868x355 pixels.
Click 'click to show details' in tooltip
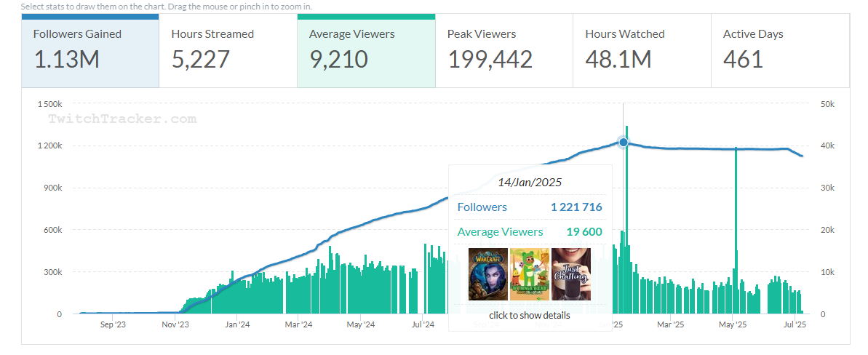pos(529,316)
